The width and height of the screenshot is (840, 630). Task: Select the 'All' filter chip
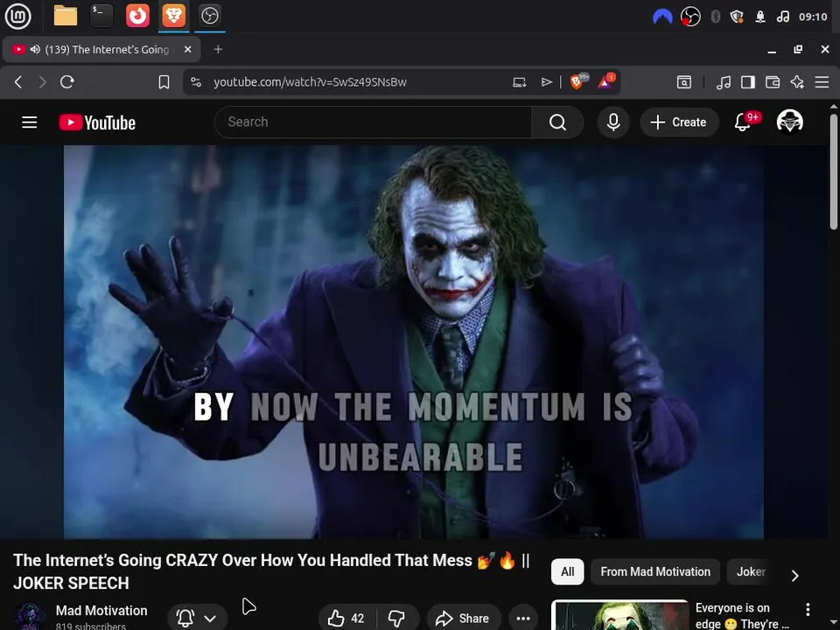[x=567, y=571]
